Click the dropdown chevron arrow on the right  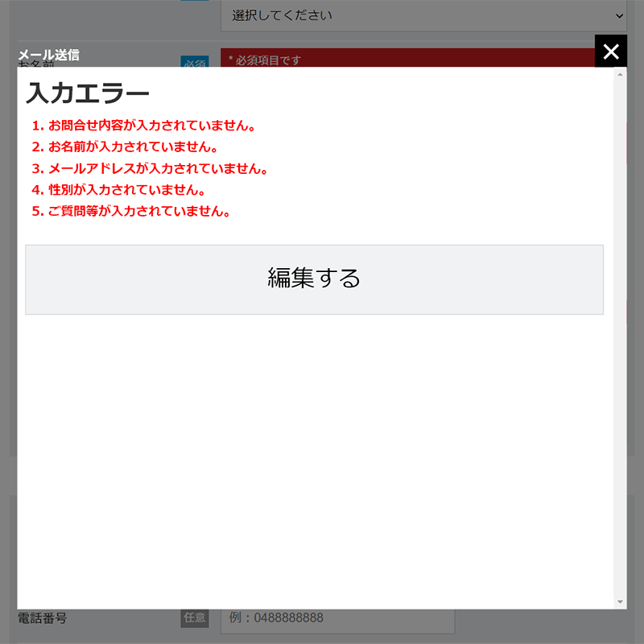point(621,15)
